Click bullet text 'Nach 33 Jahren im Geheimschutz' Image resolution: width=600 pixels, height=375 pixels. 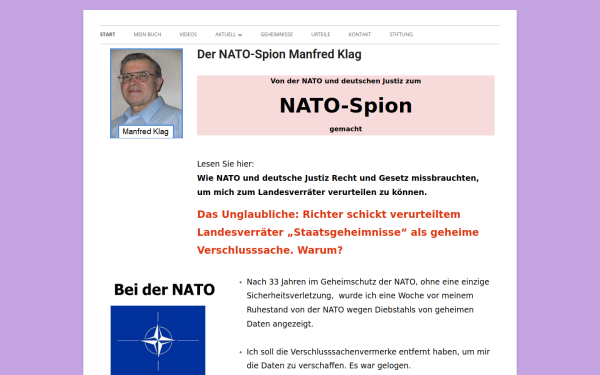click(x=367, y=303)
